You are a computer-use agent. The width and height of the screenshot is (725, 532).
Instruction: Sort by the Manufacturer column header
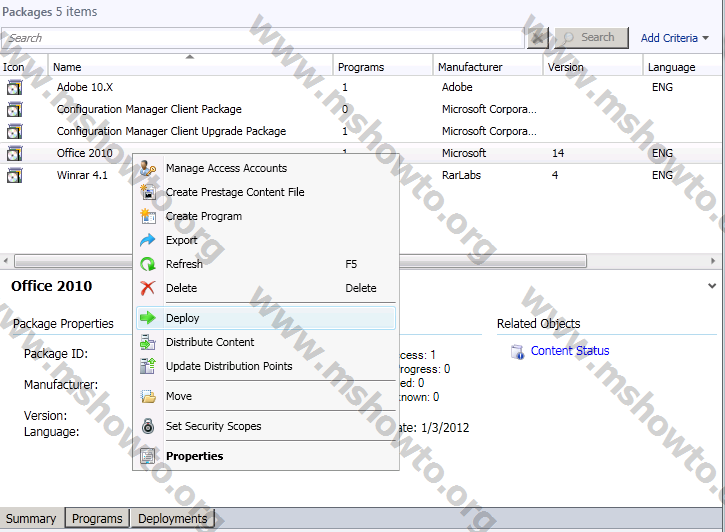click(x=488, y=67)
